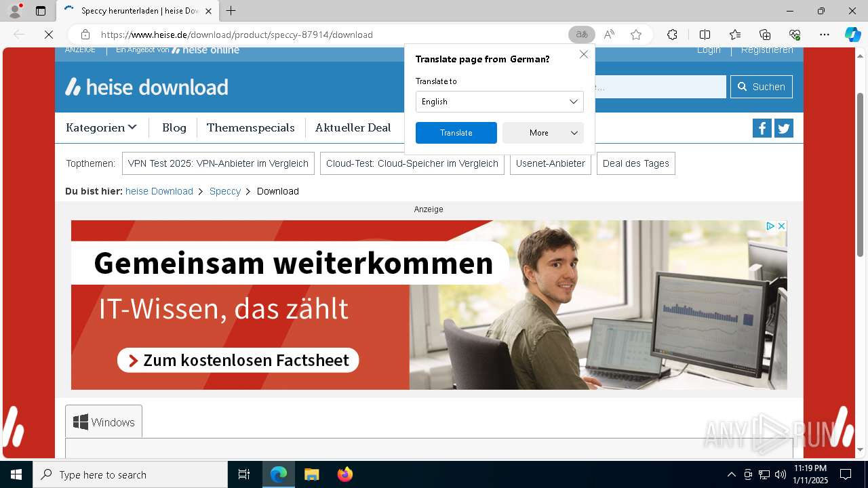Open volume control in system tray

coord(780,474)
